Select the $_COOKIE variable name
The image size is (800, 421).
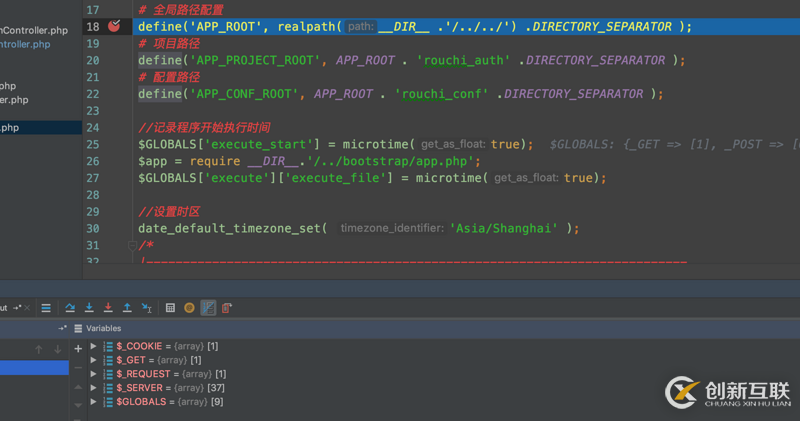[x=139, y=346]
